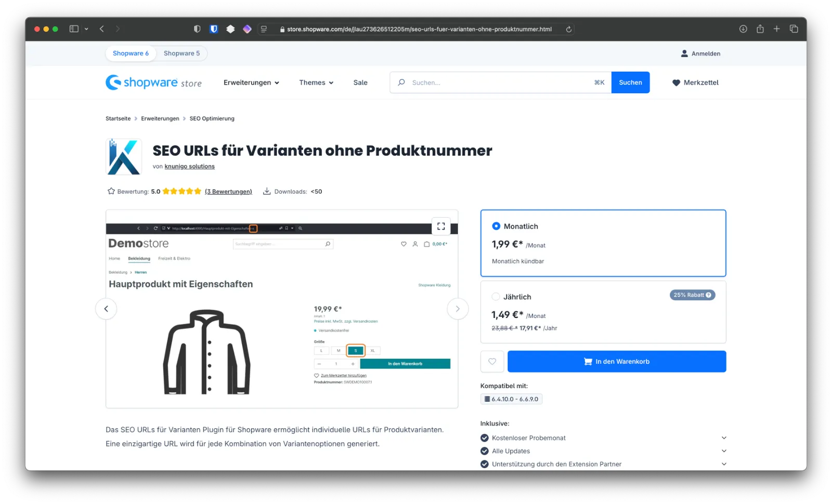
Task: Reload the page in Safari
Action: 569,29
